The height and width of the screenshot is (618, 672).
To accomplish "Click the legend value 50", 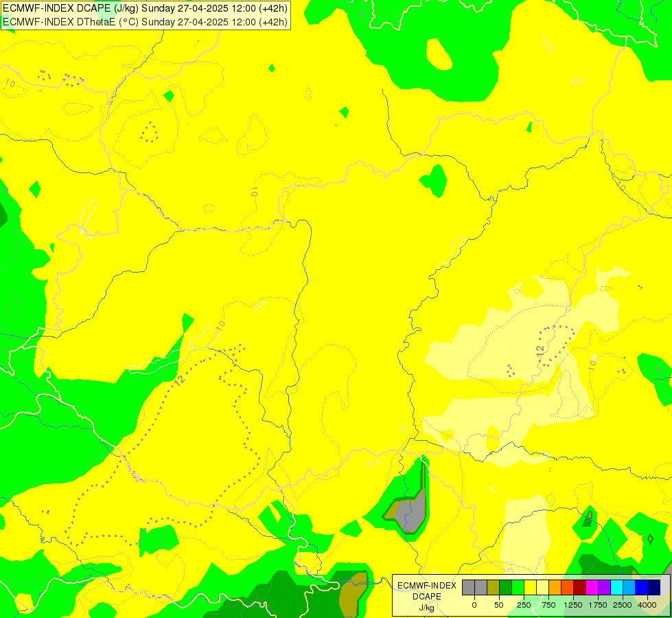I will tap(499, 605).
